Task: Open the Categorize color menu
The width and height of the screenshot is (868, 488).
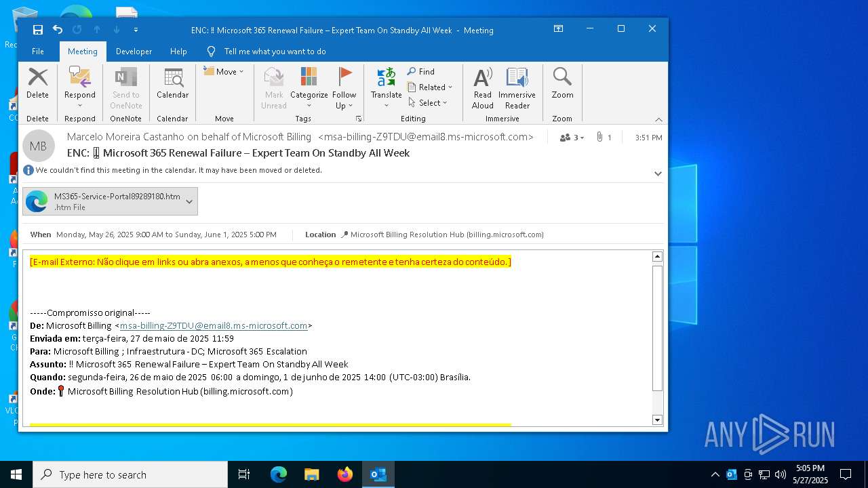Action: coord(309,88)
